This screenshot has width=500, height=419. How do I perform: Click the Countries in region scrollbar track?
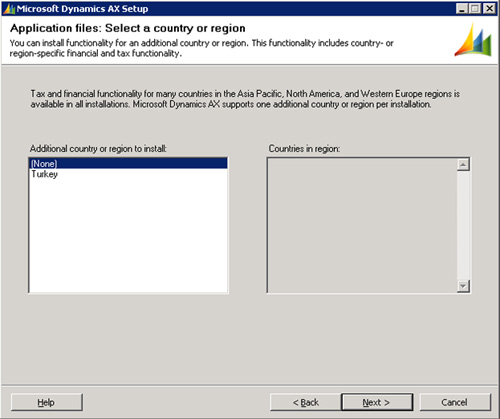click(463, 225)
